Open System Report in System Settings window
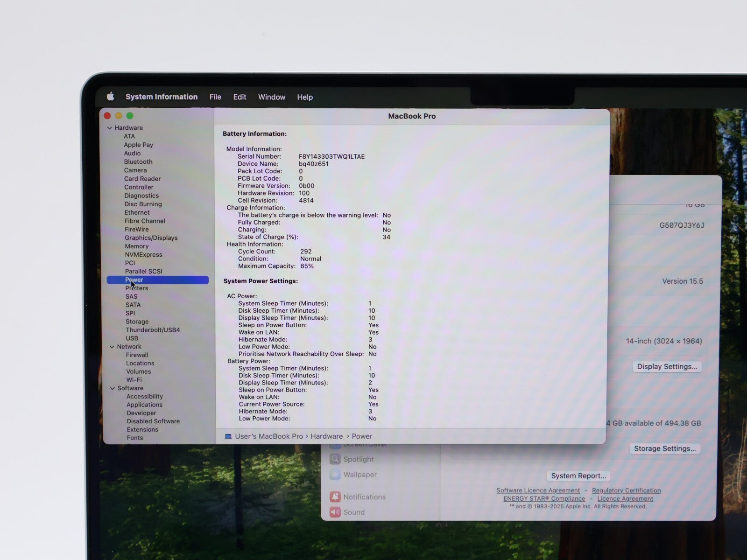747x560 pixels. point(578,476)
